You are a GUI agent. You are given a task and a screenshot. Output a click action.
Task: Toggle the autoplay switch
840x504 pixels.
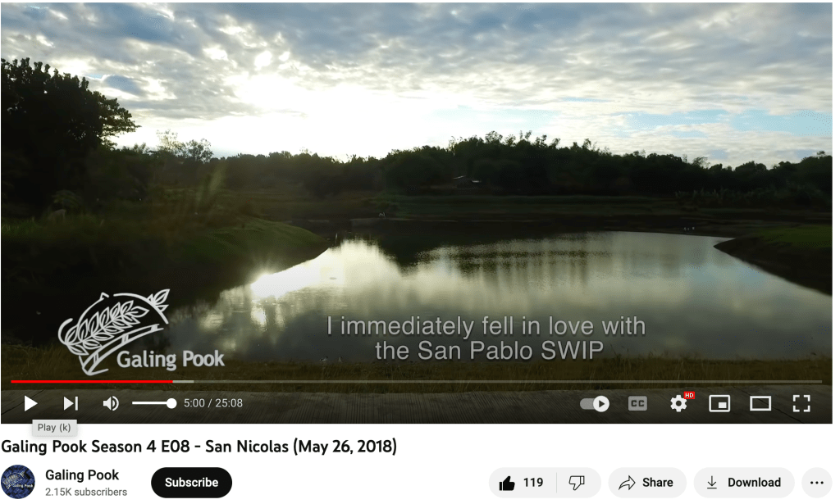pyautogui.click(x=595, y=403)
